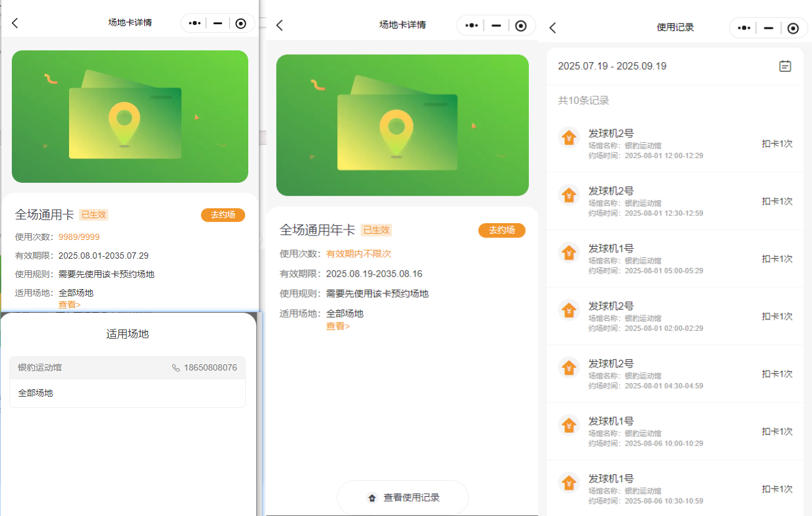The width and height of the screenshot is (812, 516).
Task: Click the 使用记录 page title
Action: point(675,27)
